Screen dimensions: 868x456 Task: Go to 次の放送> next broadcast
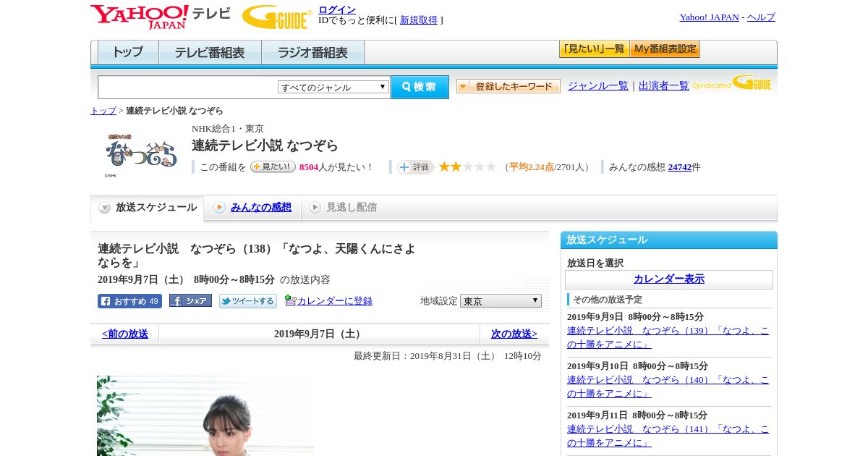tap(514, 334)
